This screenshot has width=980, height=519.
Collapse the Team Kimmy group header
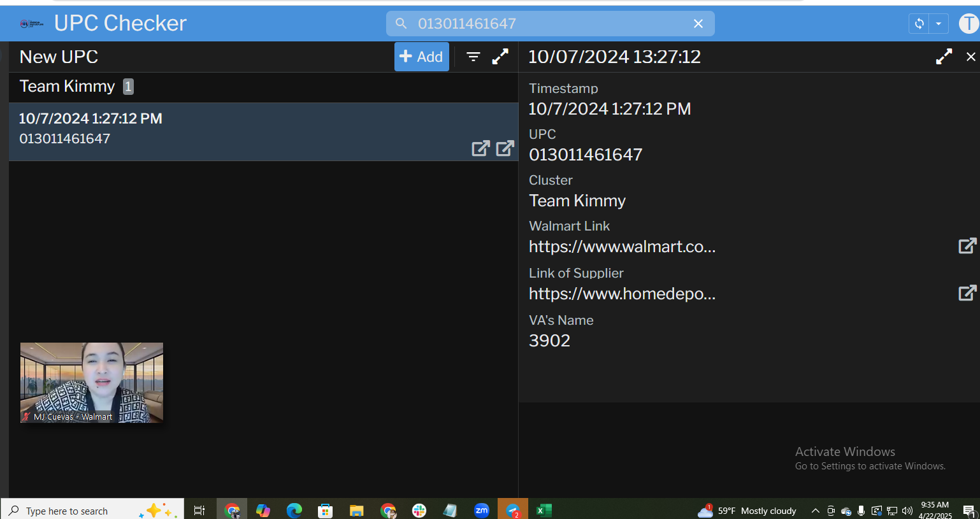67,87
